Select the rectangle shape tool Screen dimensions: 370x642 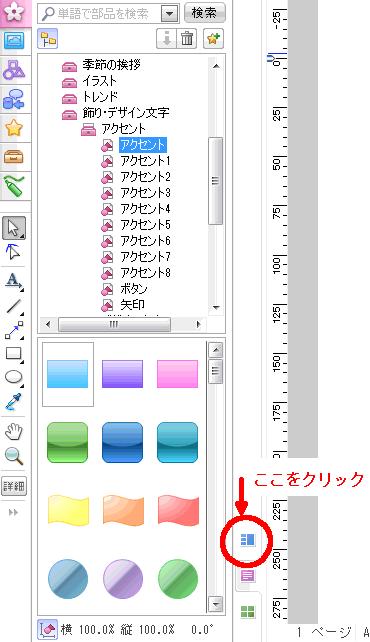[x=14, y=354]
